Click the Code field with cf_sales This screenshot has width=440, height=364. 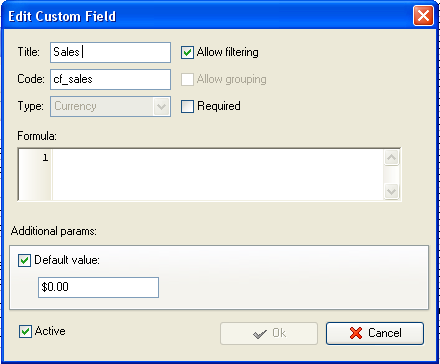coord(110,79)
